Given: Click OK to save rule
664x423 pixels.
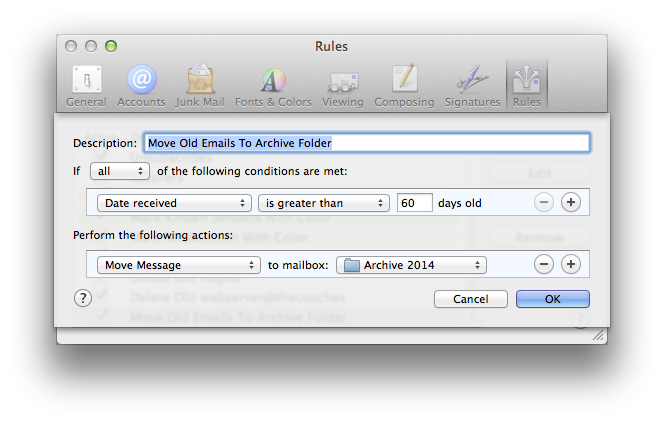Looking at the screenshot, I should pos(553,299).
